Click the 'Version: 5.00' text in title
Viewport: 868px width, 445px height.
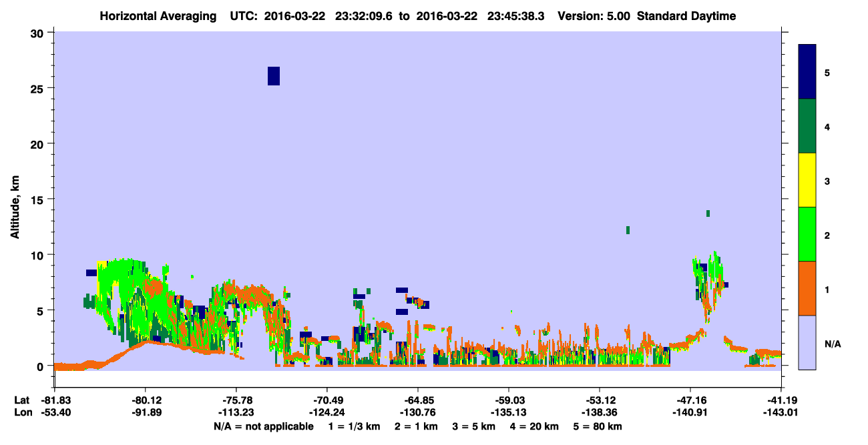594,17
